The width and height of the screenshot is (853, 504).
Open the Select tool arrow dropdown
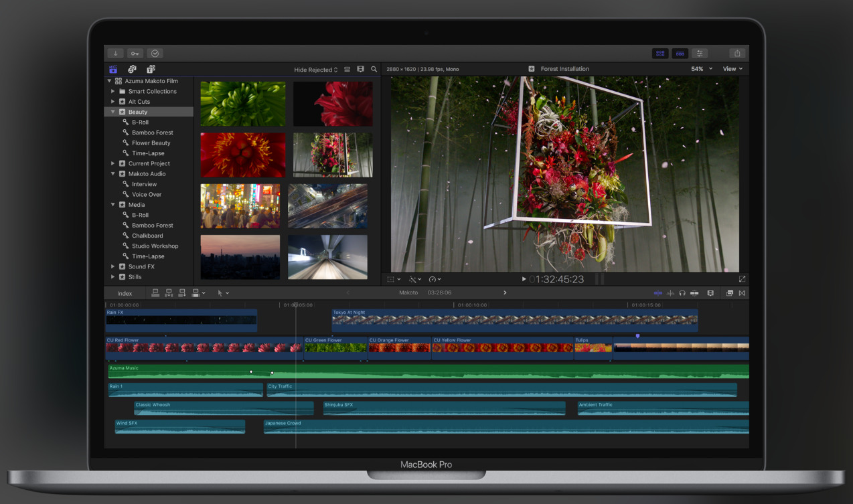click(223, 293)
